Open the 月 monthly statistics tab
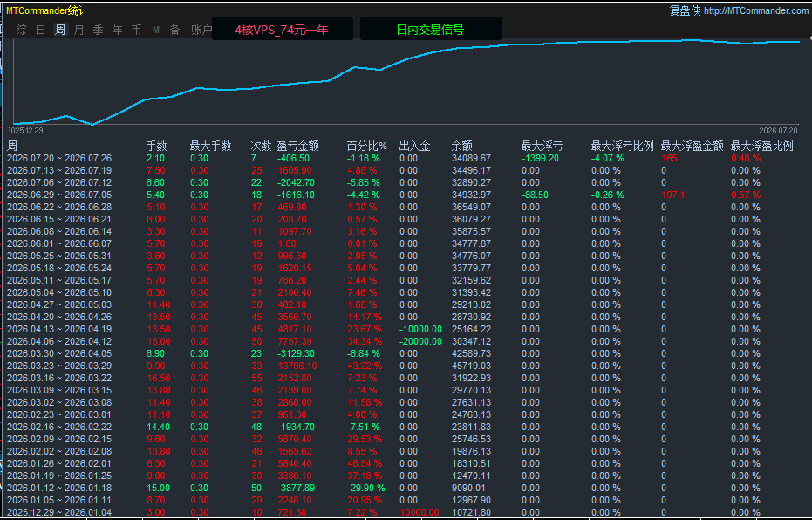 pyautogui.click(x=78, y=30)
